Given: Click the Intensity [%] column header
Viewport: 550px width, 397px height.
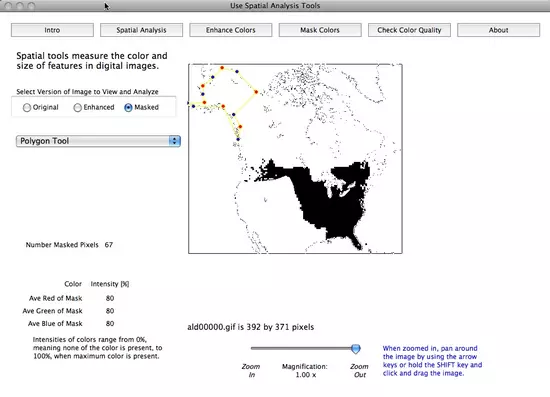Looking at the screenshot, I should pyautogui.click(x=110, y=284).
